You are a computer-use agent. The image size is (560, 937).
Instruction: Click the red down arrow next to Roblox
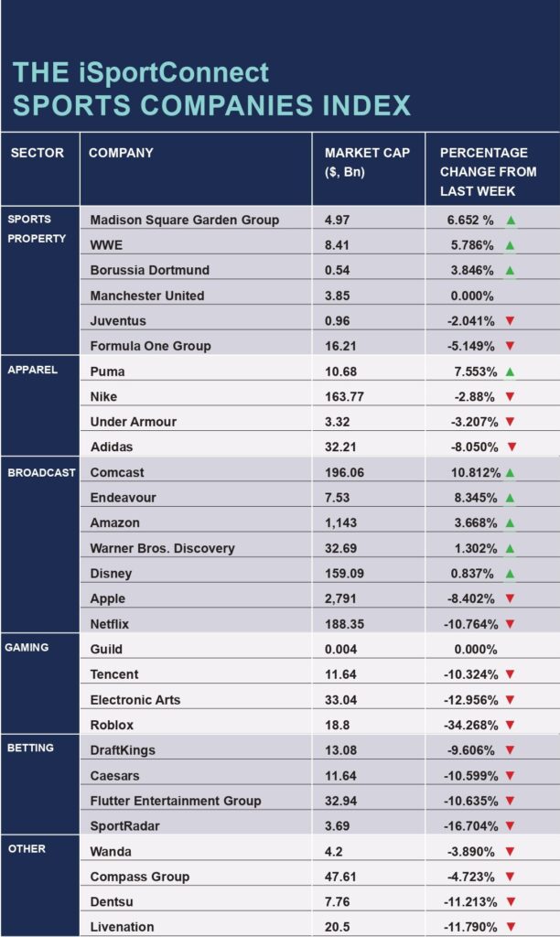tap(510, 725)
